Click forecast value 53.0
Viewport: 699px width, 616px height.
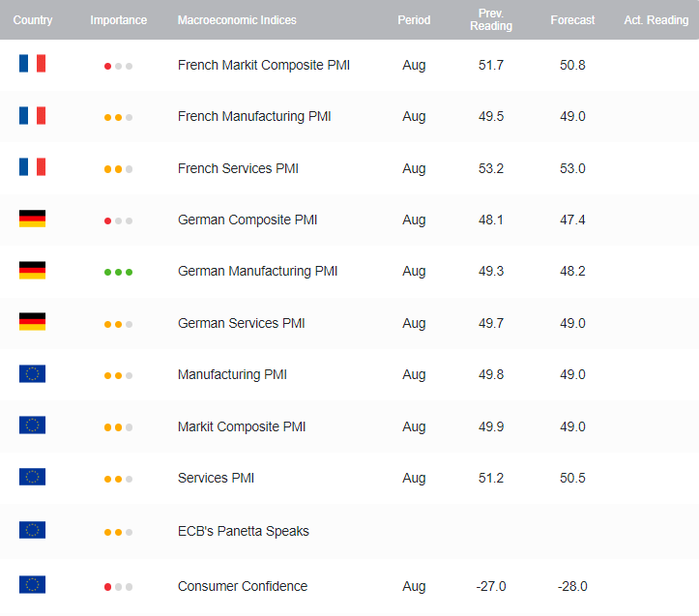click(x=572, y=168)
